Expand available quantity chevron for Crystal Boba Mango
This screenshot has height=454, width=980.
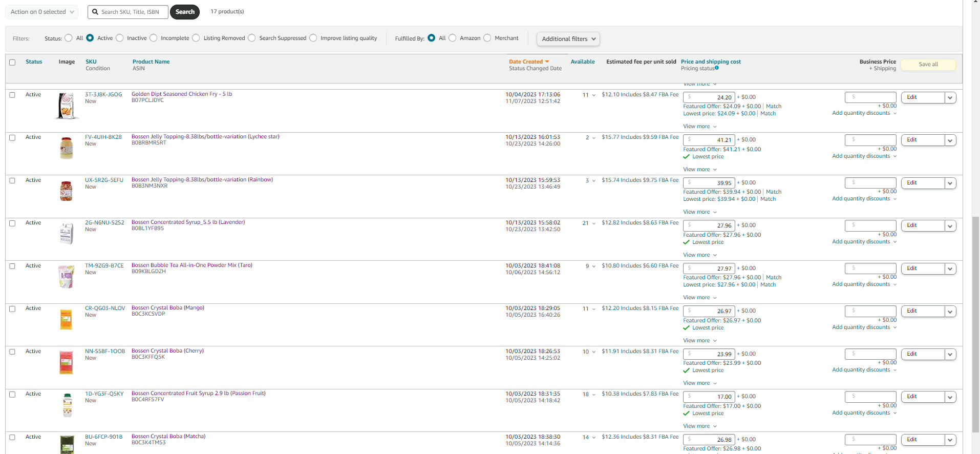click(x=594, y=309)
